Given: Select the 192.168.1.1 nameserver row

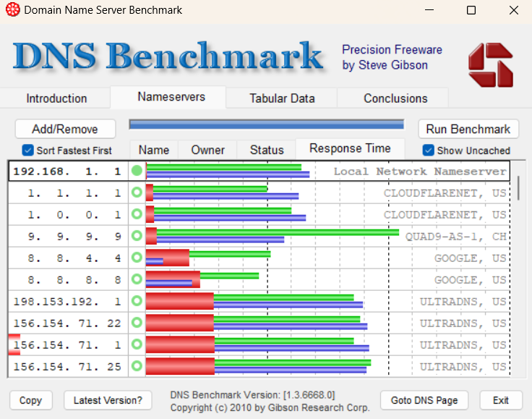Looking at the screenshot, I should tap(259, 171).
